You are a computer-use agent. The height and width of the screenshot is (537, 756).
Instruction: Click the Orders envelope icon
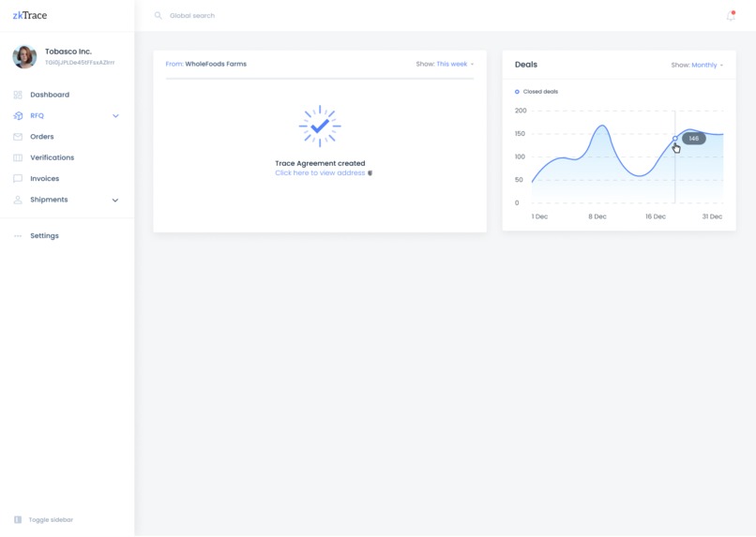click(x=18, y=137)
